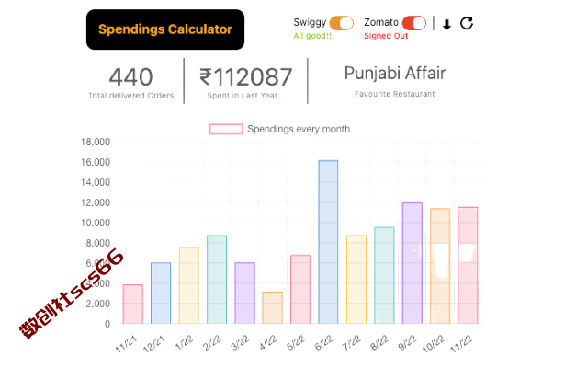Click the orange 10/22 bar

440,266
